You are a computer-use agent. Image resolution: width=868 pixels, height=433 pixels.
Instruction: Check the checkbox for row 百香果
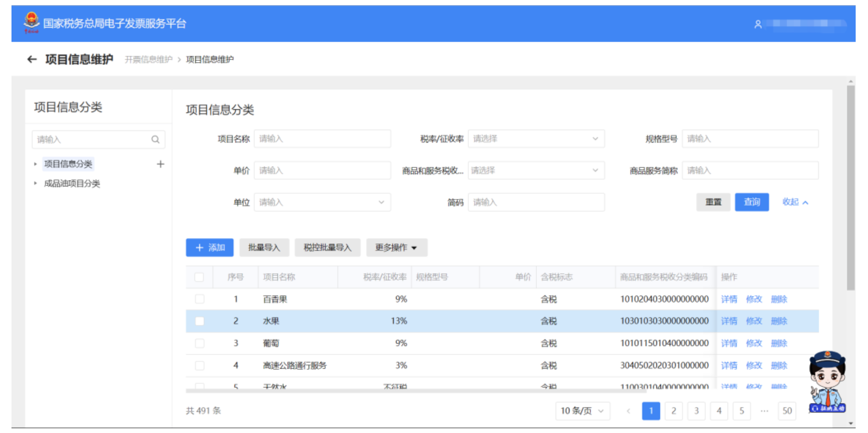199,299
